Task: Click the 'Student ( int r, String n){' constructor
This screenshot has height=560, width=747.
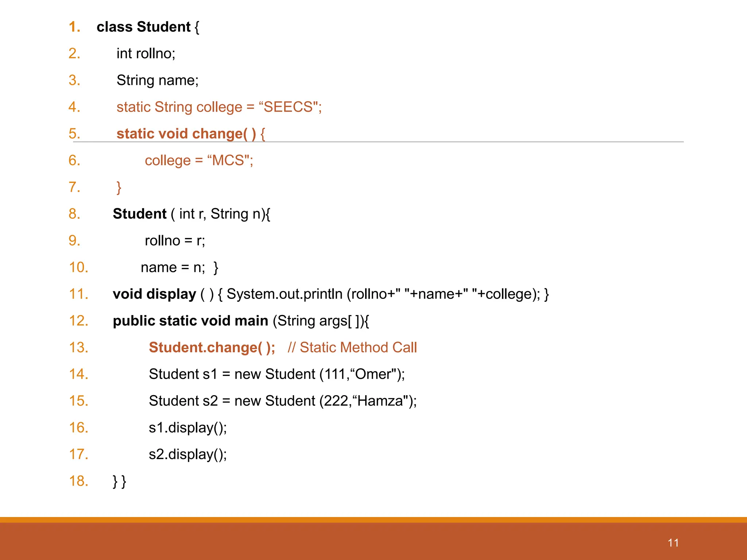Action: (x=191, y=214)
